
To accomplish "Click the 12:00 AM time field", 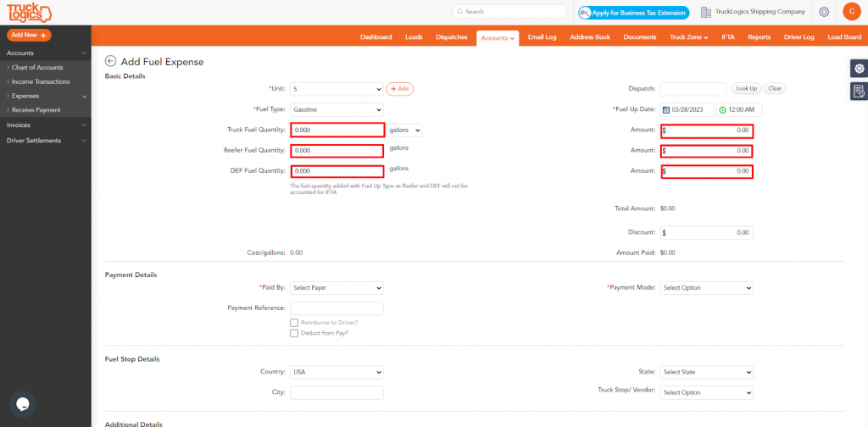I will [x=739, y=109].
